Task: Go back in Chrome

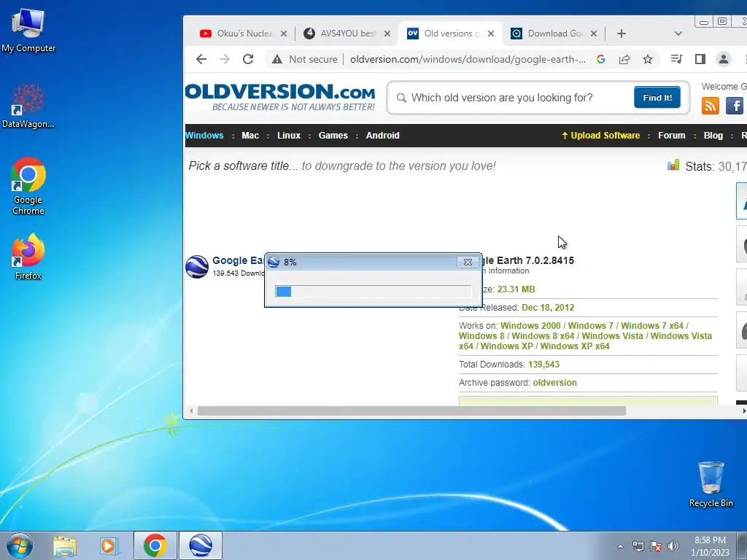Action: [x=201, y=59]
